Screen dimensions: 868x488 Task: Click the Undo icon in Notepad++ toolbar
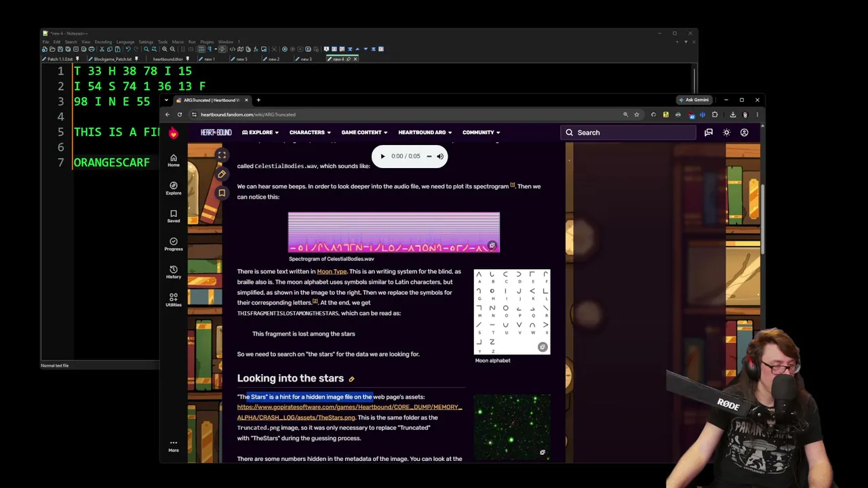click(128, 49)
